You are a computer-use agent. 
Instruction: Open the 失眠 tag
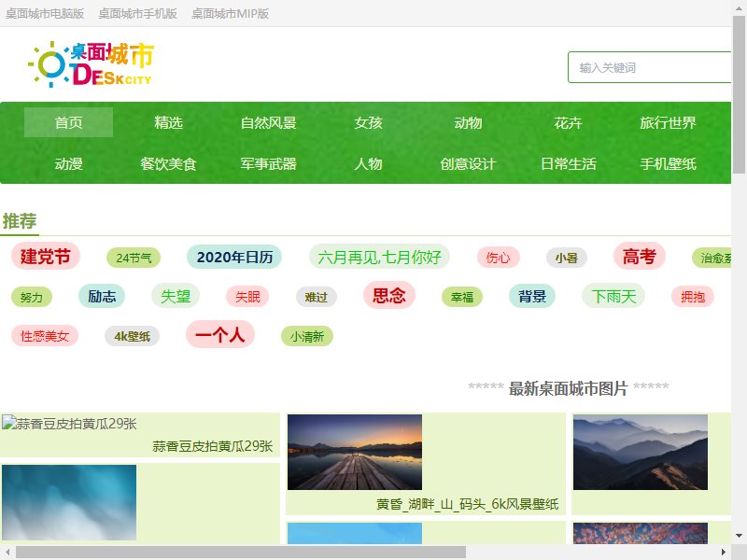tap(247, 297)
